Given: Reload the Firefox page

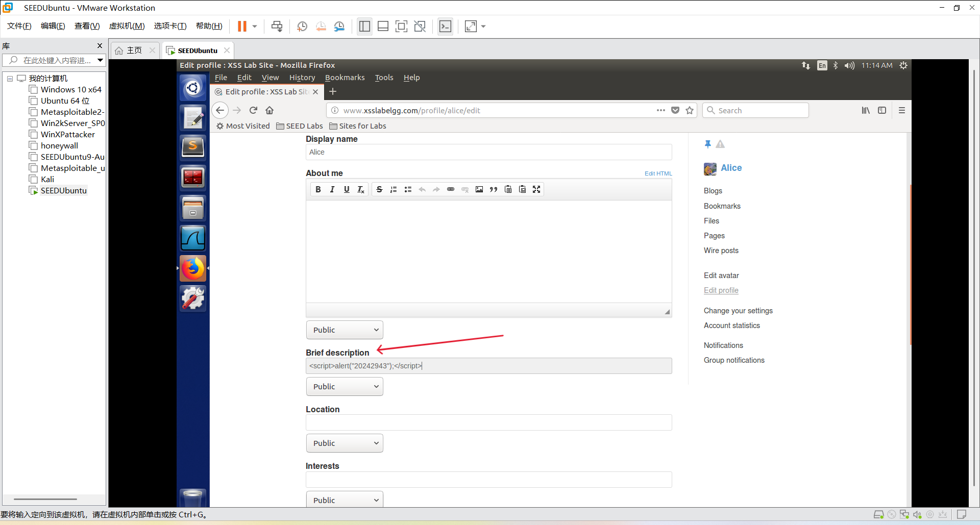Looking at the screenshot, I should [253, 110].
